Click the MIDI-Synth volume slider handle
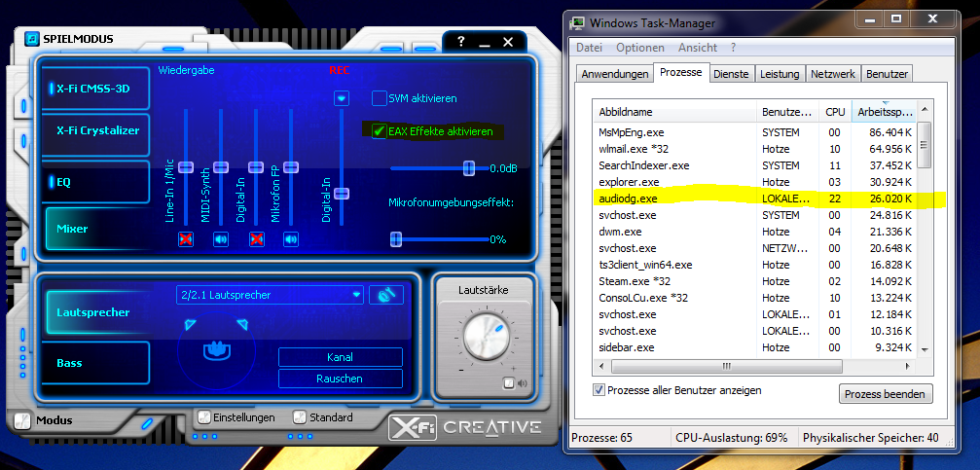Viewport: 980px width, 470px height. 221,166
